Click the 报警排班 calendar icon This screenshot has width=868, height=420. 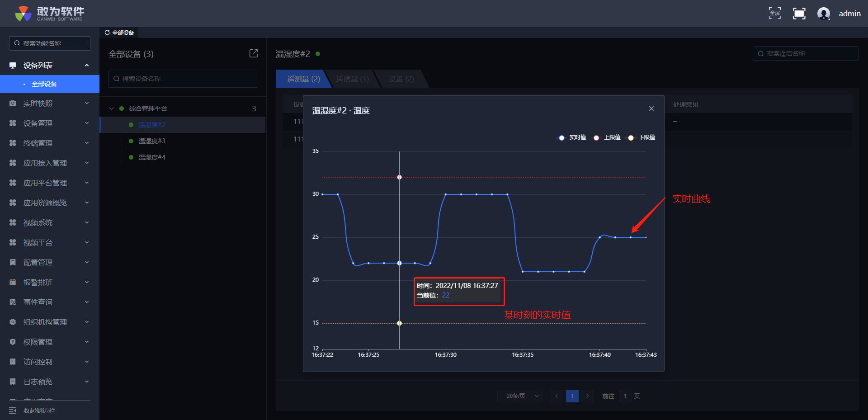[x=13, y=283]
